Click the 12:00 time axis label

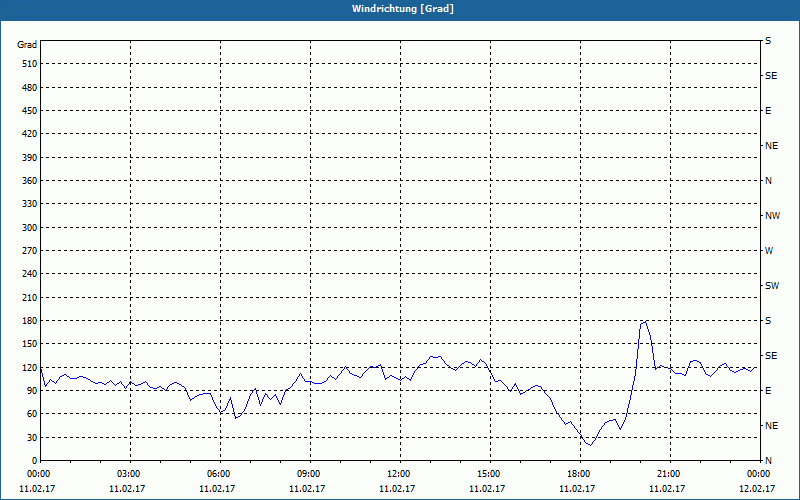click(399, 474)
